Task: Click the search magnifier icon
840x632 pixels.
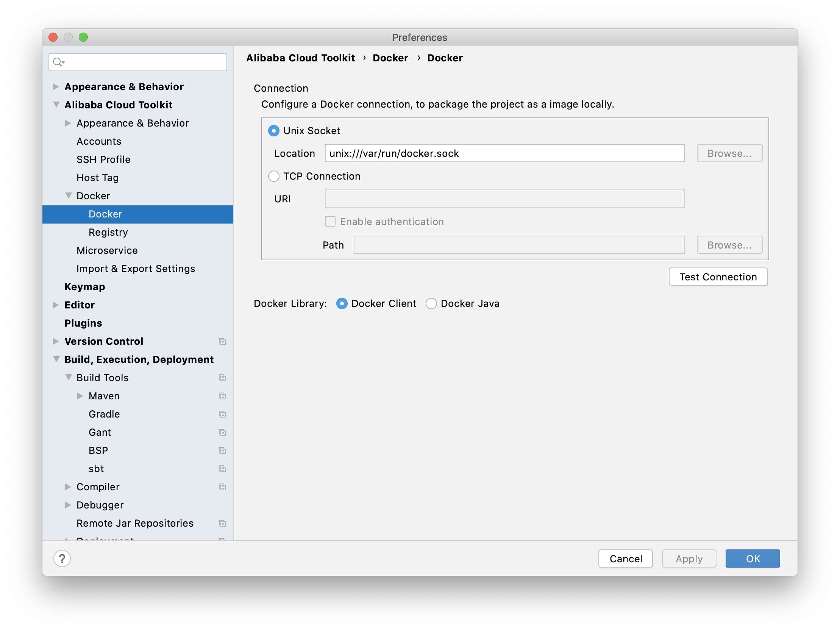Action: point(58,62)
